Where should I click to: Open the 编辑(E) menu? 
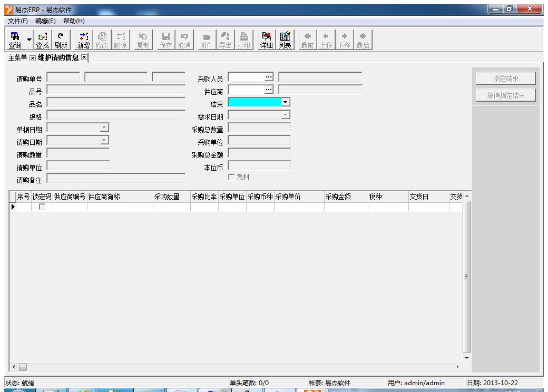(45, 21)
